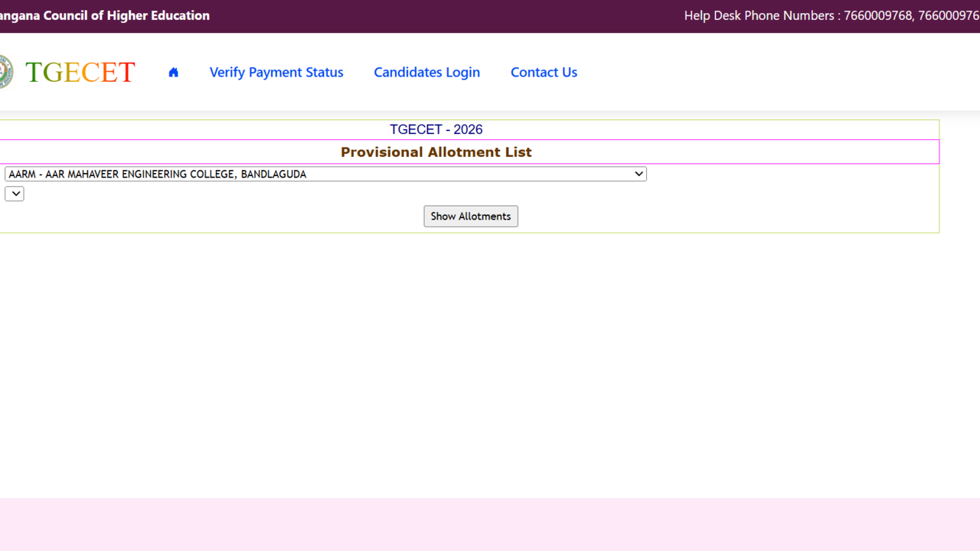Go to home via house icon
Image resolution: width=980 pixels, height=551 pixels.
coord(174,72)
